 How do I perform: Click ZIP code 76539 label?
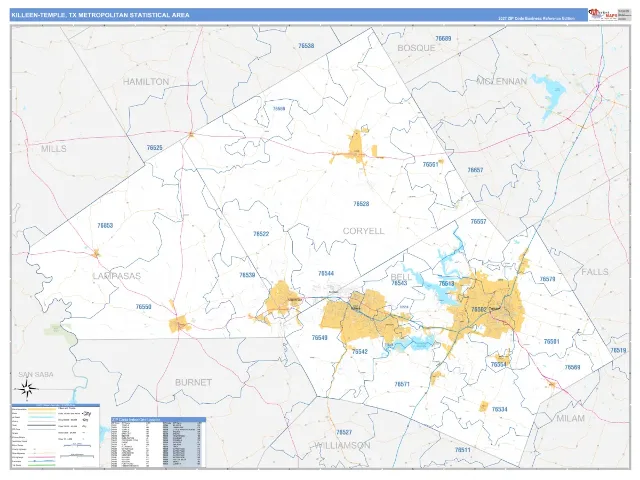pos(247,275)
